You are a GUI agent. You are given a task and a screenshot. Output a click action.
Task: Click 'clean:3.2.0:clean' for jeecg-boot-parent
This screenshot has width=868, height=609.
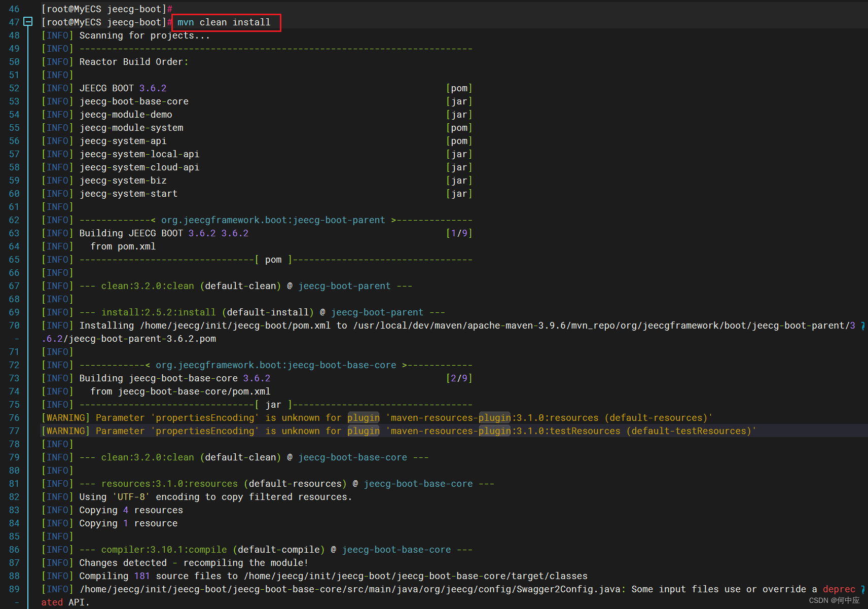(148, 286)
